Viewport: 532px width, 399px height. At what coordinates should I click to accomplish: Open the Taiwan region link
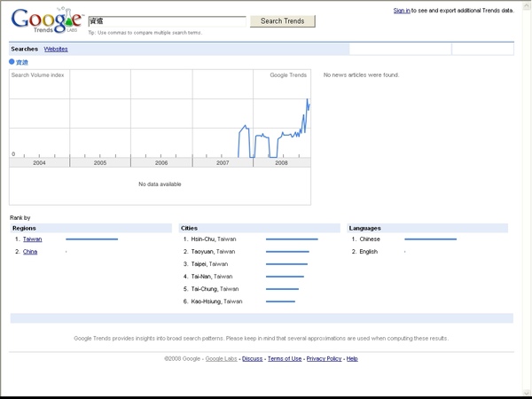33,239
